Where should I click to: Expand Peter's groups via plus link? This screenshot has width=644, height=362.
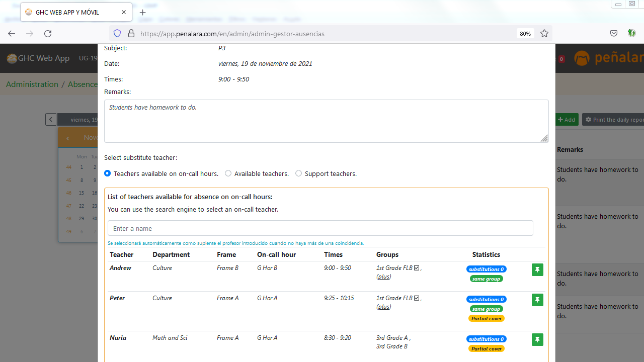coord(383,307)
